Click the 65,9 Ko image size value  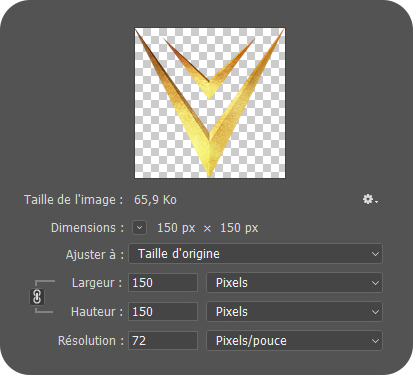click(x=155, y=200)
